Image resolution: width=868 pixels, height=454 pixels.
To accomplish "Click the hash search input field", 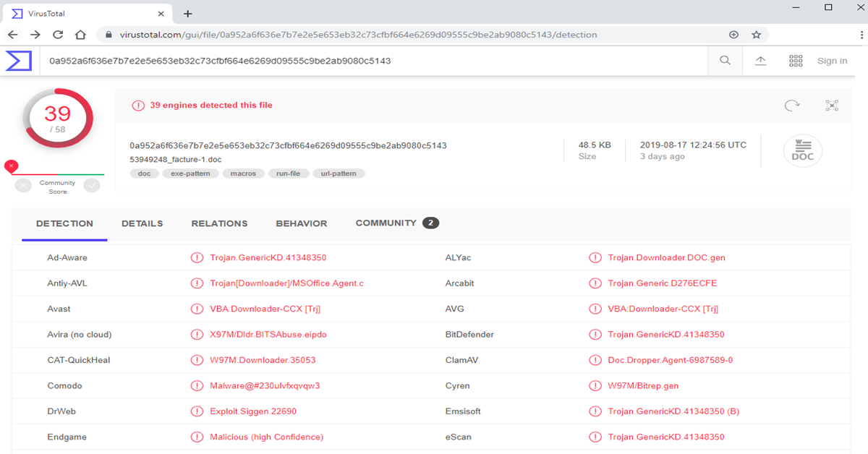I will (362, 61).
